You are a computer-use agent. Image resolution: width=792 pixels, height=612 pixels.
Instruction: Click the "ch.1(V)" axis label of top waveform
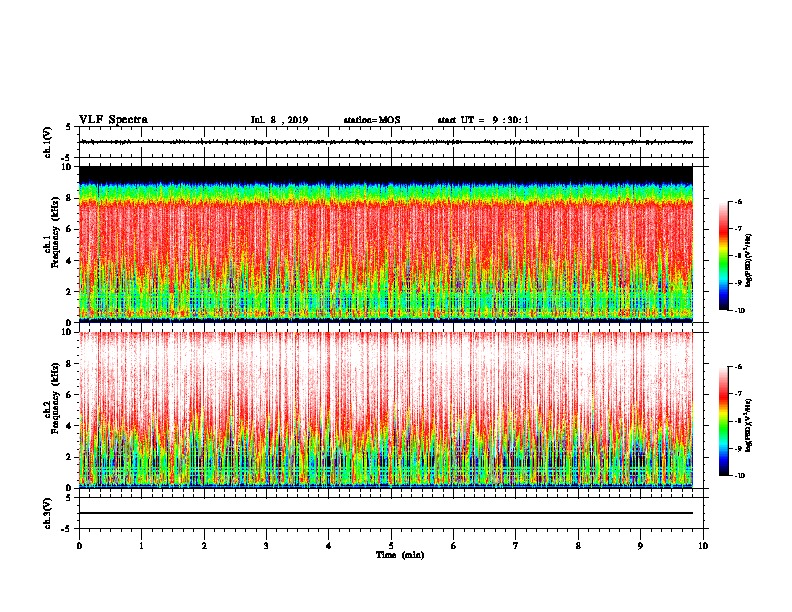(48, 142)
